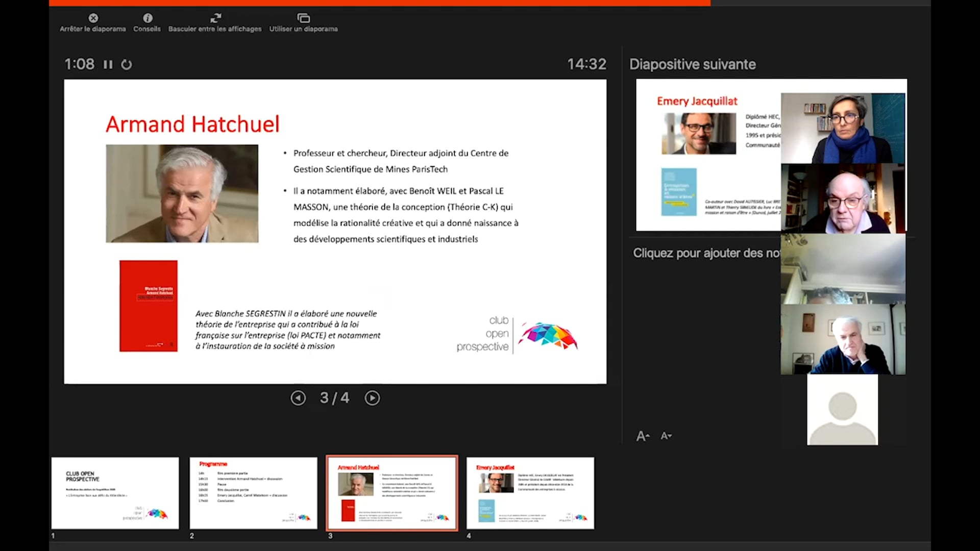Select the Armand Hatchuel slide thumbnail
The image size is (980, 551).
tap(391, 493)
